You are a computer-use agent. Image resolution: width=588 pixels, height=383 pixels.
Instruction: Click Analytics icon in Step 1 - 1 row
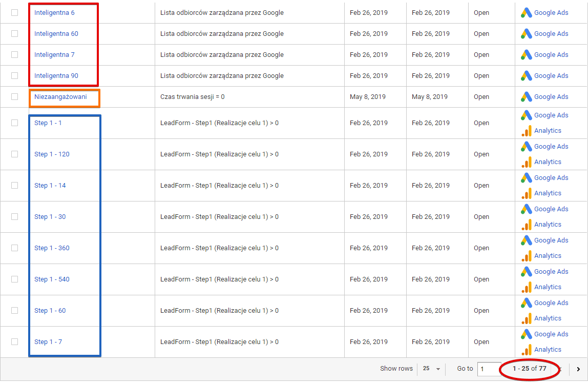pyautogui.click(x=527, y=131)
